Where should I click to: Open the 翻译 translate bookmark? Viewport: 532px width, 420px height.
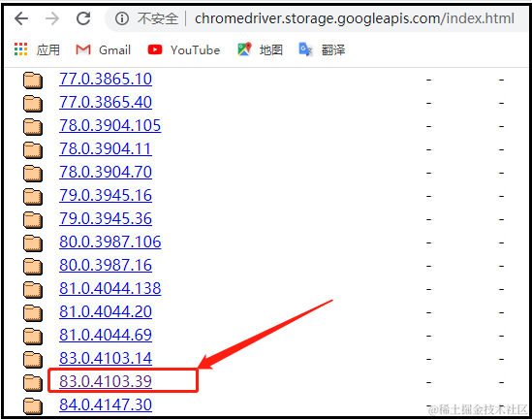point(322,49)
